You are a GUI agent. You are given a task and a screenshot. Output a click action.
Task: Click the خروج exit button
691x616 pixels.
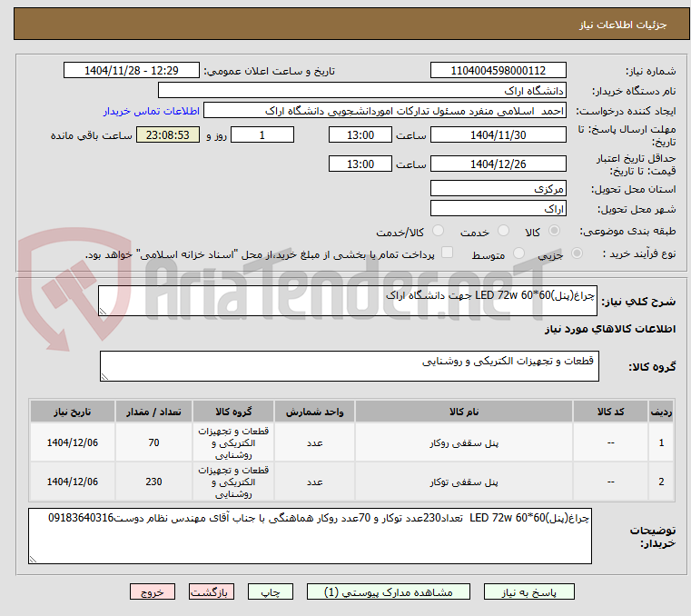coord(153,591)
